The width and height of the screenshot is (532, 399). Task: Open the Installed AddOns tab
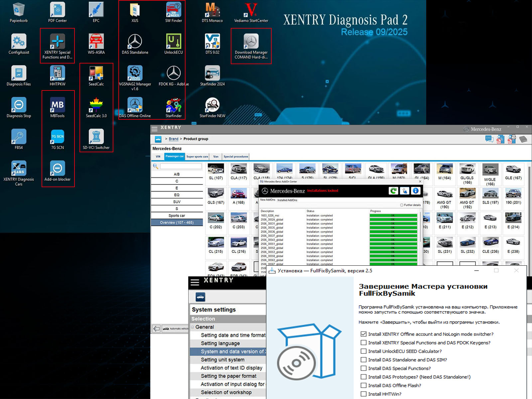[287, 200]
